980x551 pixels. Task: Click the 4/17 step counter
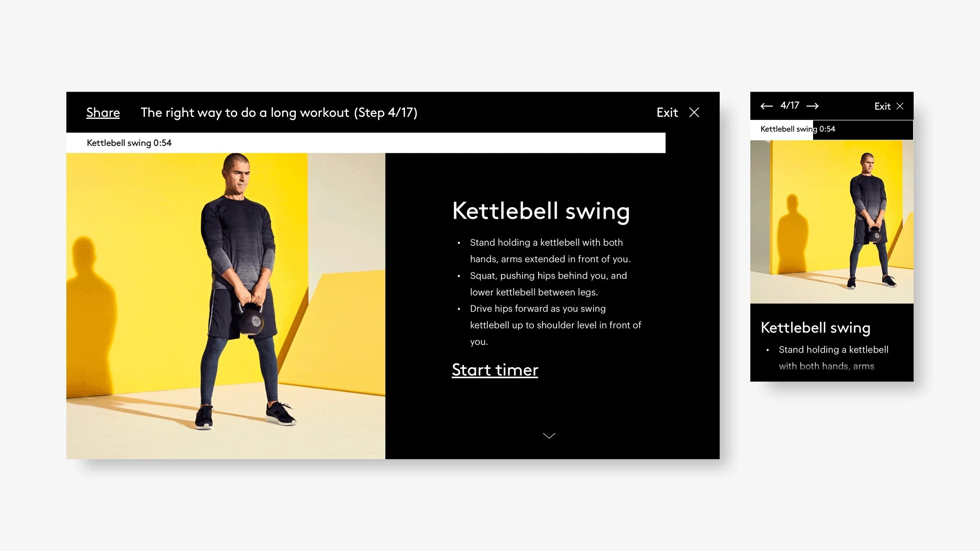click(789, 105)
